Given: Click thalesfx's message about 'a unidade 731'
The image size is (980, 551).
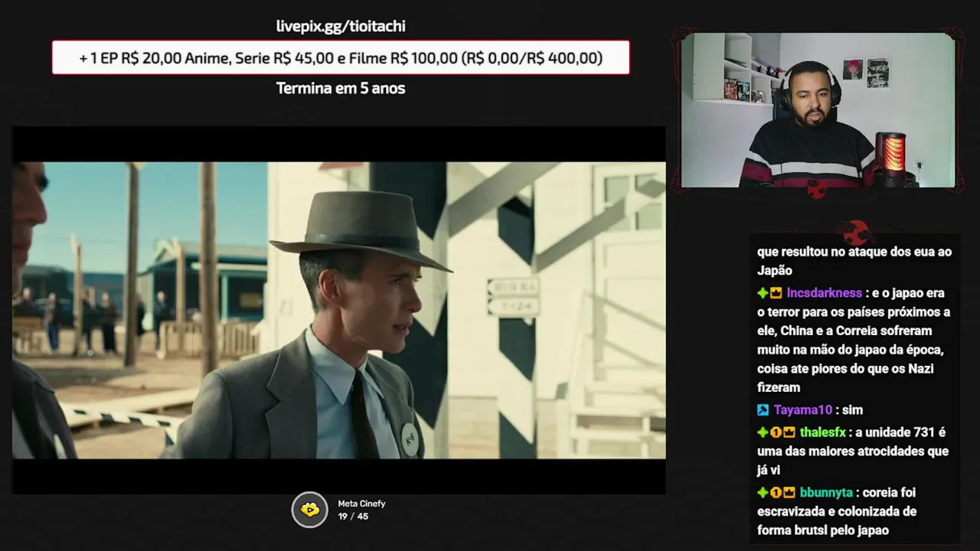Looking at the screenshot, I should 853,452.
